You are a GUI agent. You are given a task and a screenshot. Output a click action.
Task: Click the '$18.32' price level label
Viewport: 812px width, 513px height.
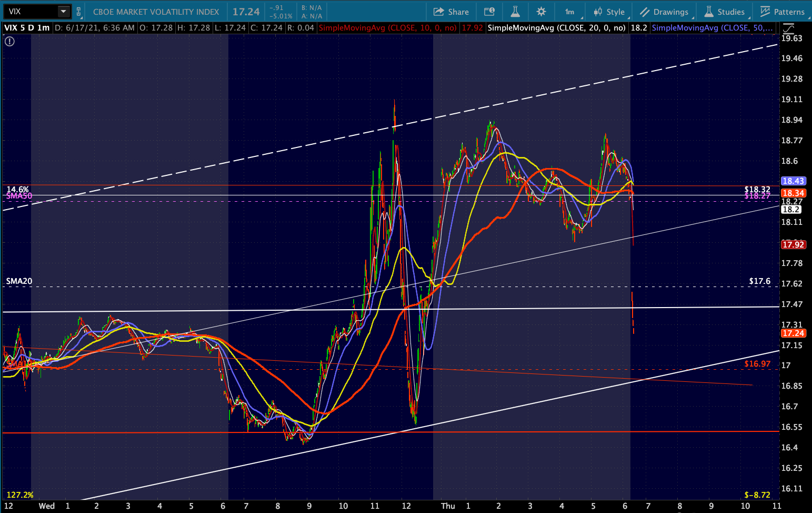click(757, 190)
